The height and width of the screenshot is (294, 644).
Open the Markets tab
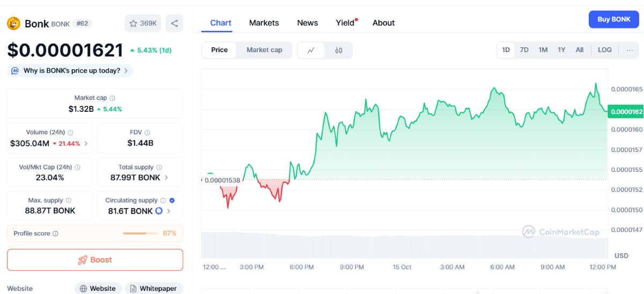tap(264, 23)
